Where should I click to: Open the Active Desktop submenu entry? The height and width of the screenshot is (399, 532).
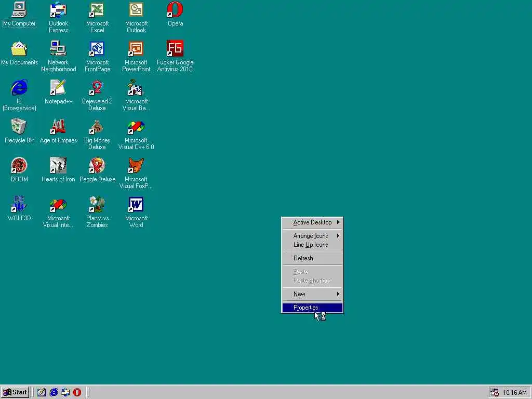(x=312, y=222)
